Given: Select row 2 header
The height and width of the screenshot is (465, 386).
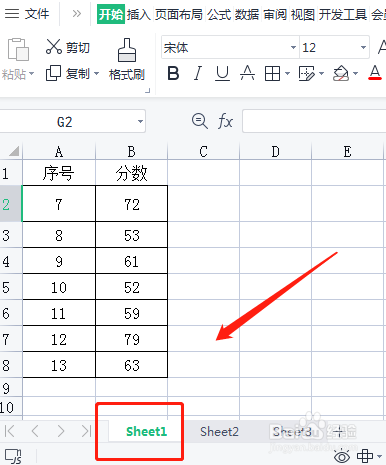Looking at the screenshot, I should tap(11, 204).
